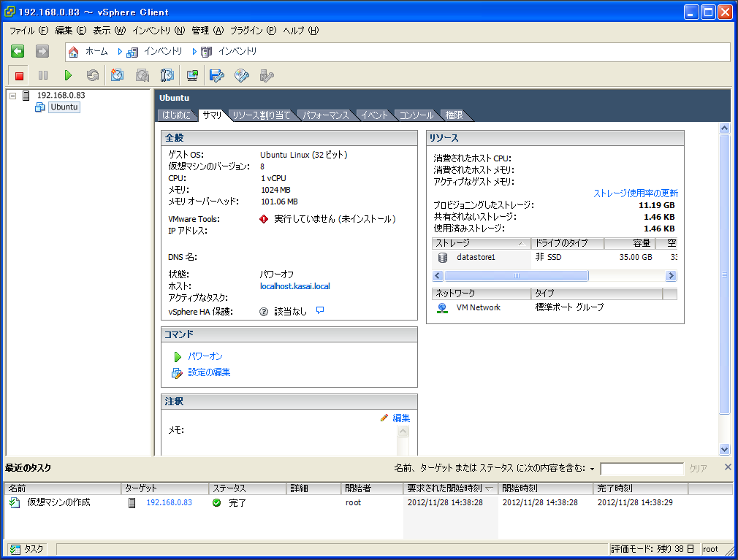Click the タスク status bar button

(27, 549)
